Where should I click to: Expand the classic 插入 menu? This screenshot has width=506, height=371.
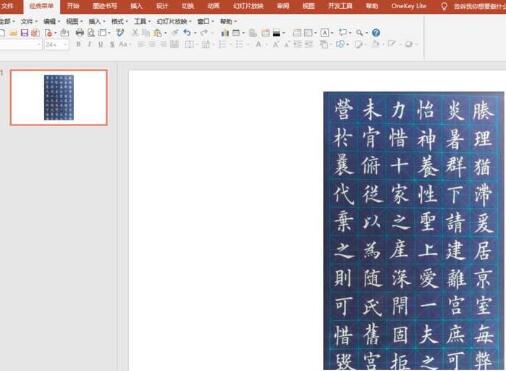[97, 22]
